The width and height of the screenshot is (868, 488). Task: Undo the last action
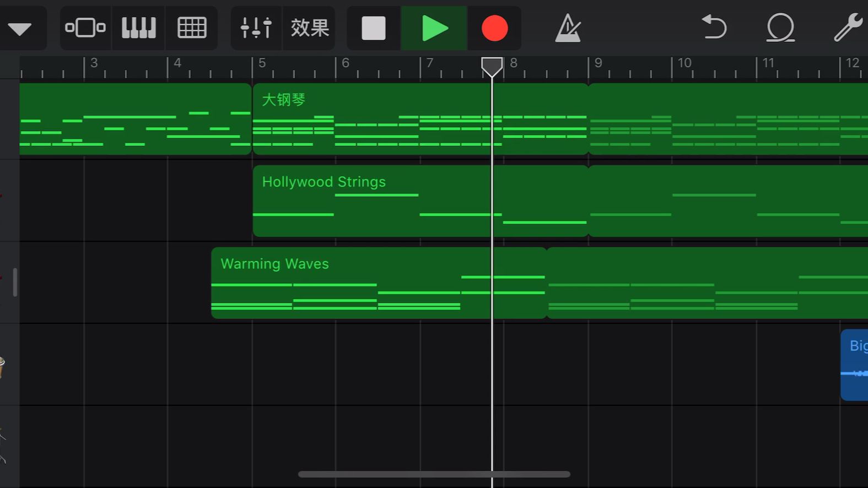(x=714, y=28)
